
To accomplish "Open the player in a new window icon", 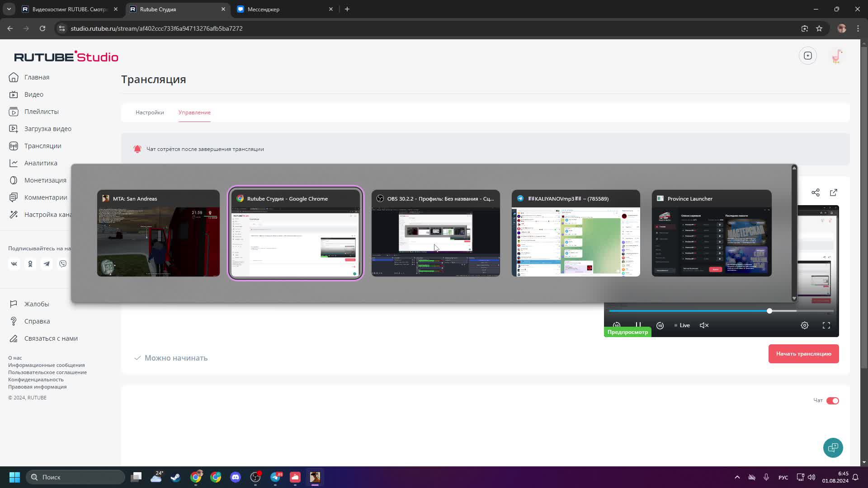I will (833, 192).
